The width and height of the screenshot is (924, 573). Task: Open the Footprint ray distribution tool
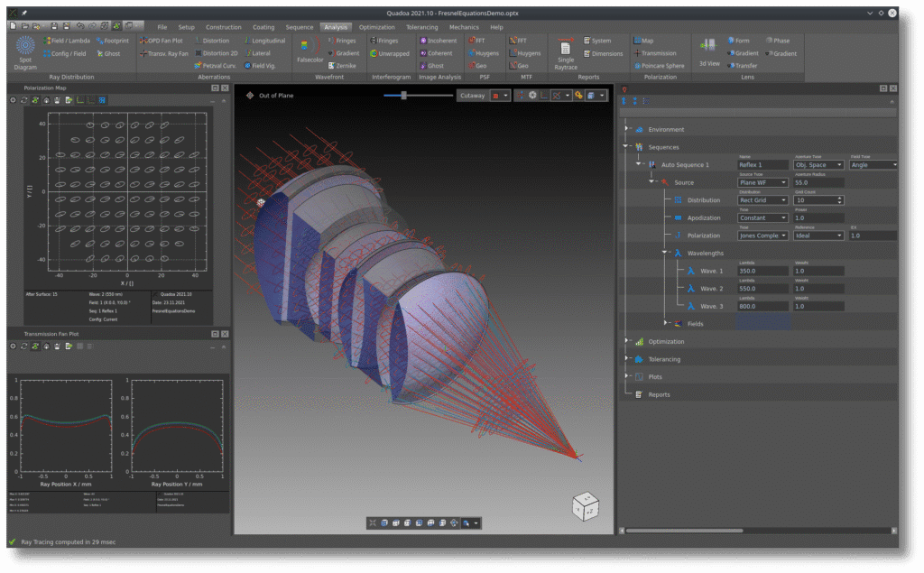point(115,41)
